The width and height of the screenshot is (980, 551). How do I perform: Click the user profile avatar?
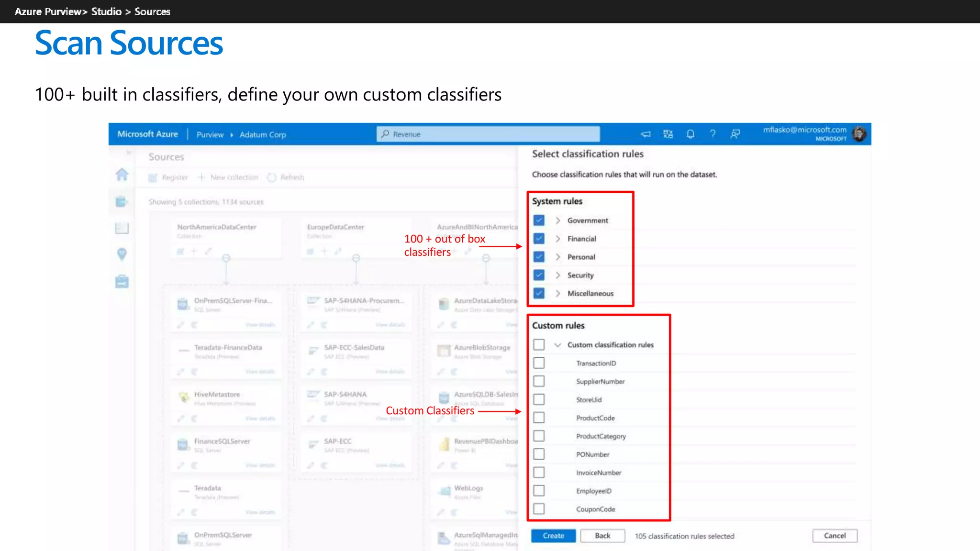point(859,134)
